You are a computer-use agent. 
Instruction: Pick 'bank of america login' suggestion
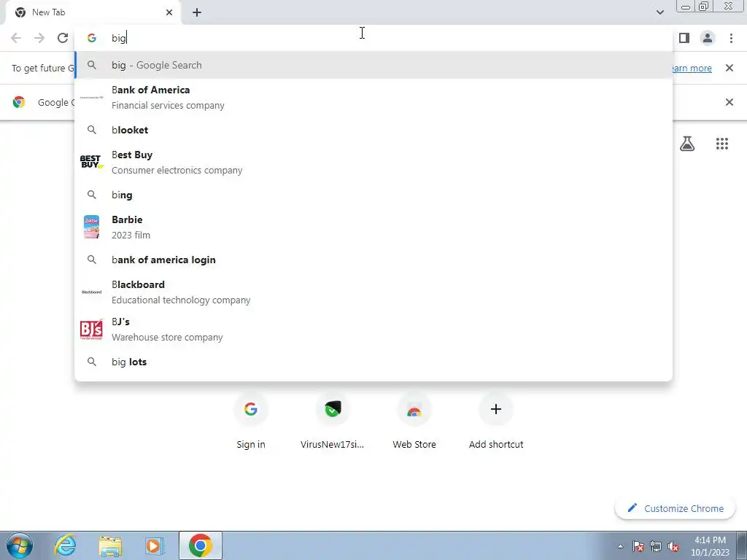pos(373,260)
